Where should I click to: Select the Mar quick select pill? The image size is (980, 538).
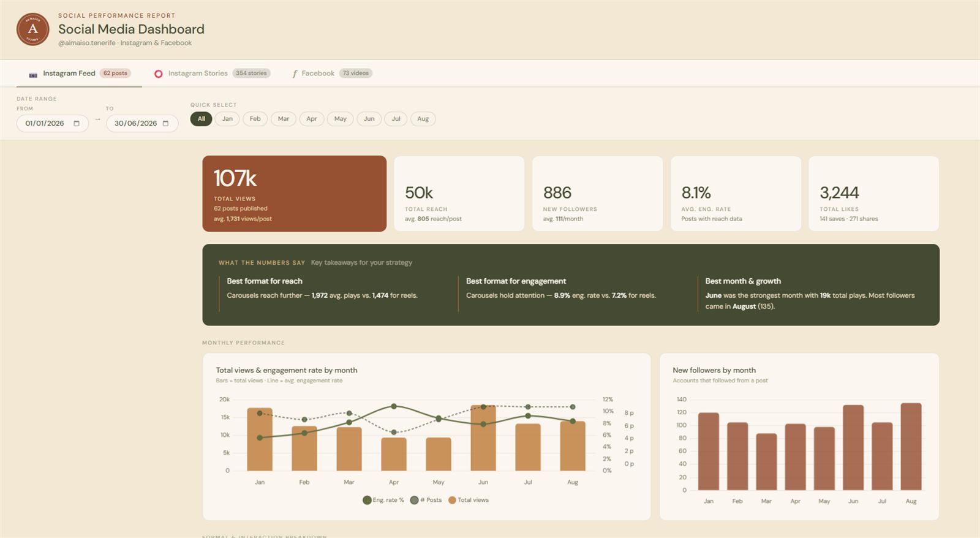(284, 119)
